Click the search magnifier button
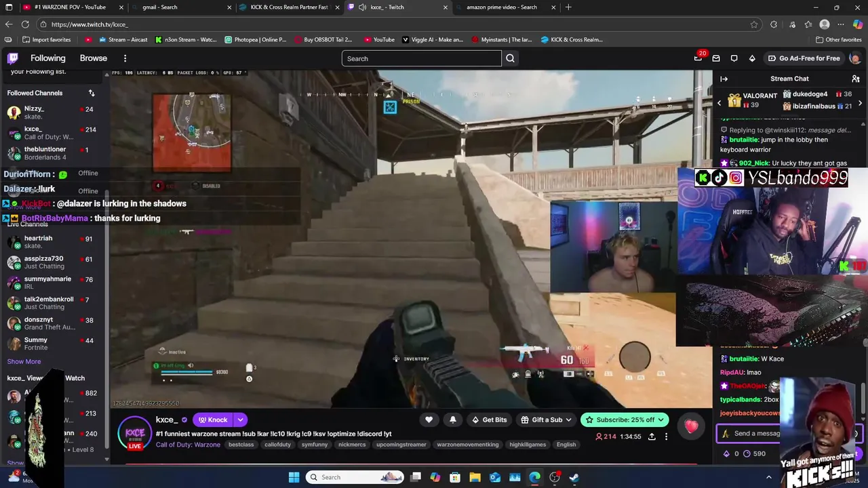868x488 pixels. tap(510, 58)
